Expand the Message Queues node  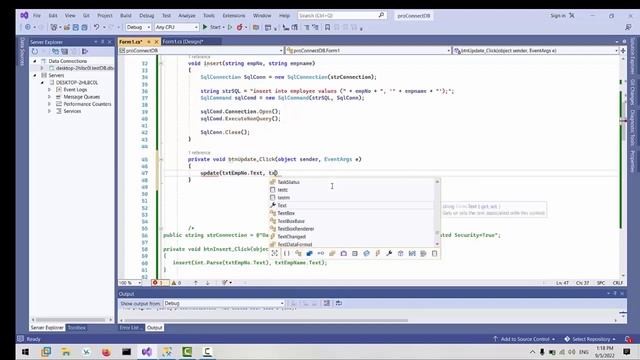coord(49,97)
